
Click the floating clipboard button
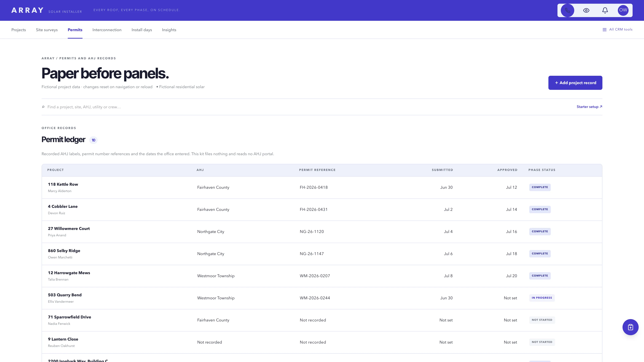[x=631, y=327]
